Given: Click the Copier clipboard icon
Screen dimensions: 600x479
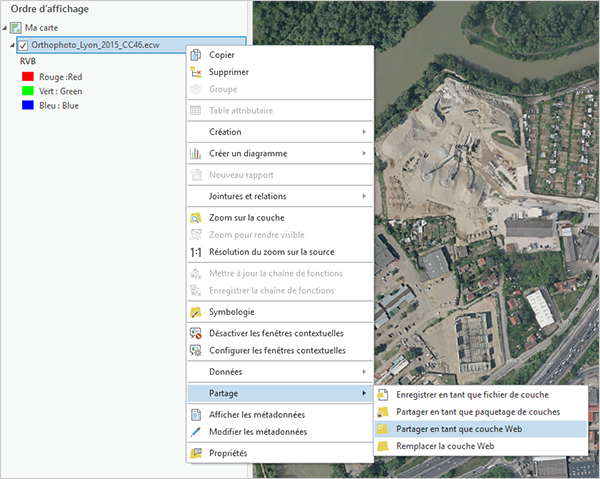Looking at the screenshot, I should pyautogui.click(x=196, y=55).
